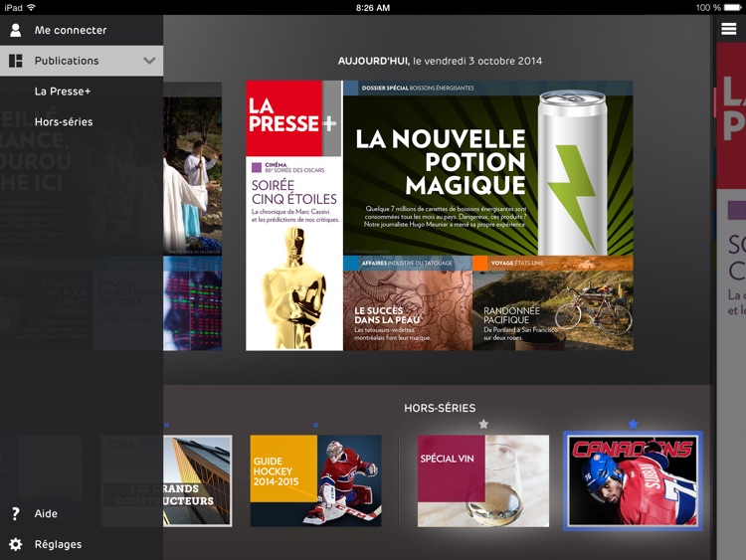This screenshot has height=560, width=746.
Task: Open the Spécial Vin issue
Action: click(x=483, y=480)
